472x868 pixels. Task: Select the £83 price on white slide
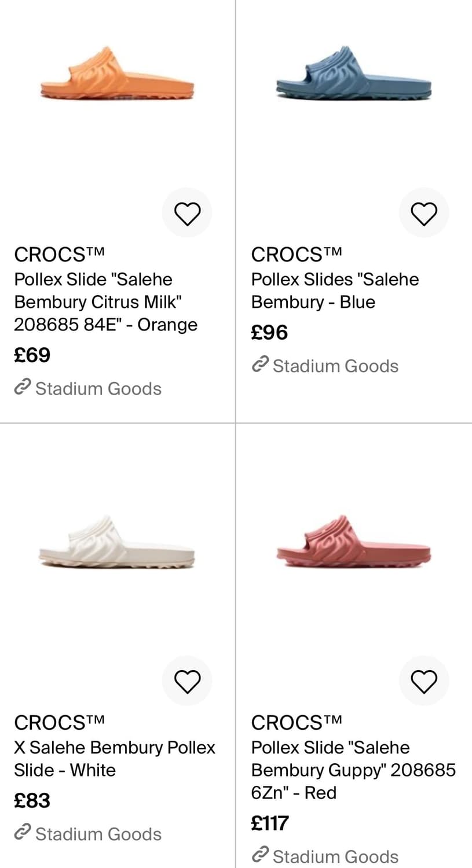click(32, 801)
